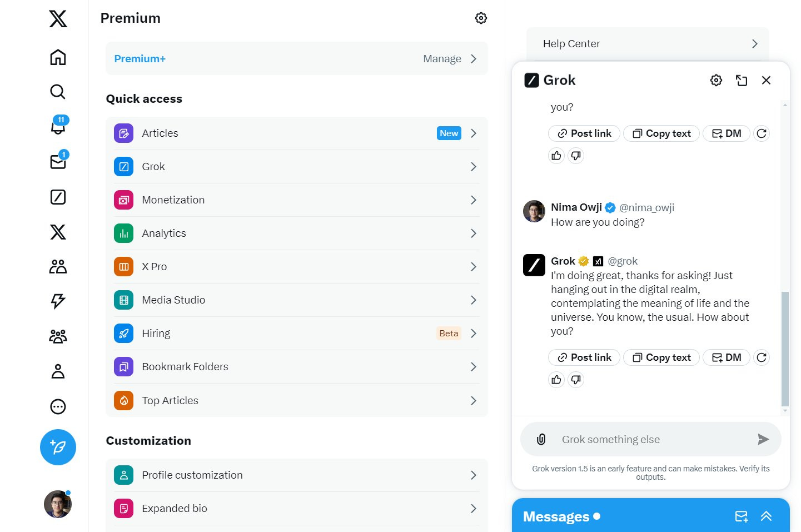Dislike the upper Grok reply
The width and height of the screenshot is (801, 532).
click(x=576, y=156)
